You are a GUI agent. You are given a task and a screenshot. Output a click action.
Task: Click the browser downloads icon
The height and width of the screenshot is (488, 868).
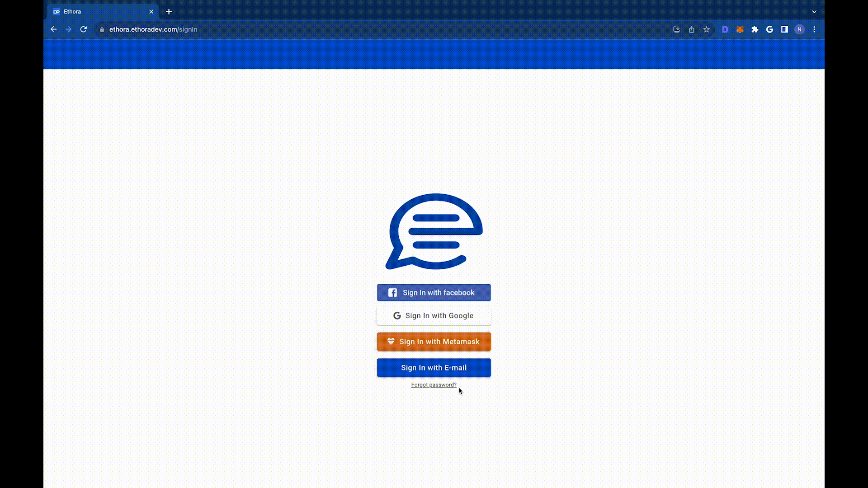677,29
